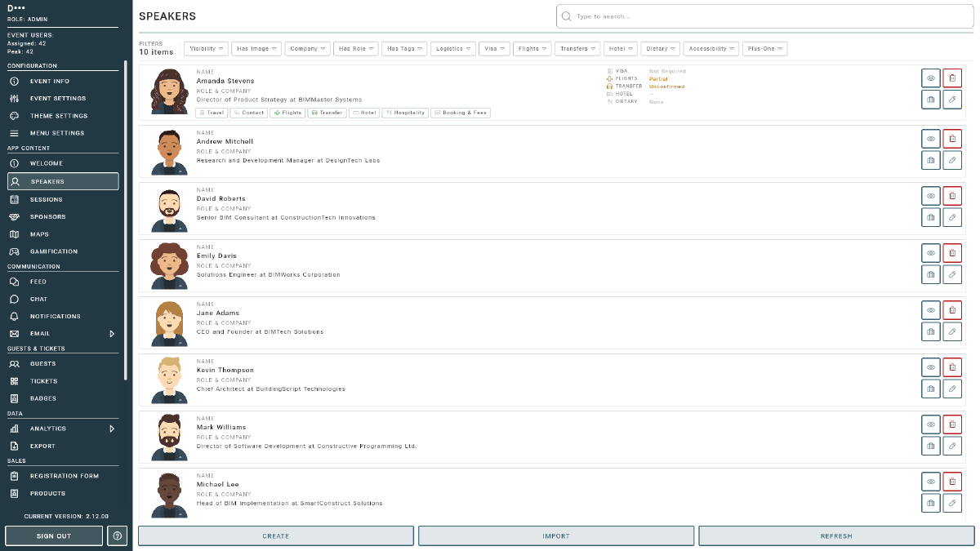This screenshot has width=980, height=551.
Task: Open the Visa filter dropdown
Action: (495, 49)
